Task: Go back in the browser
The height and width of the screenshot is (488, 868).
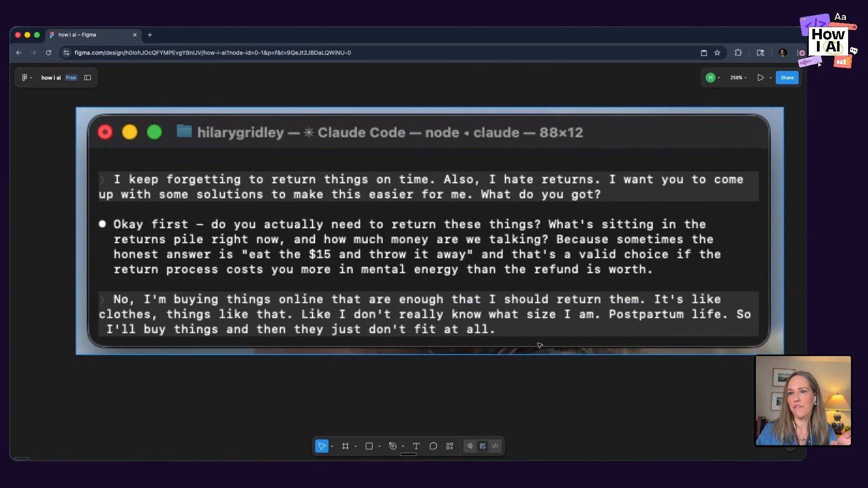Action: point(19,53)
